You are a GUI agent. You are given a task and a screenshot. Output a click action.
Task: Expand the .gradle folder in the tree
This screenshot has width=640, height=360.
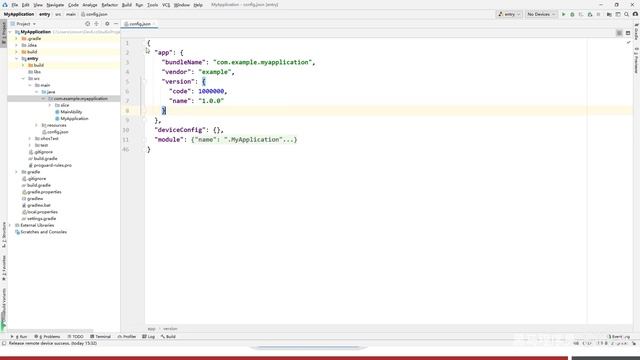click(17, 39)
